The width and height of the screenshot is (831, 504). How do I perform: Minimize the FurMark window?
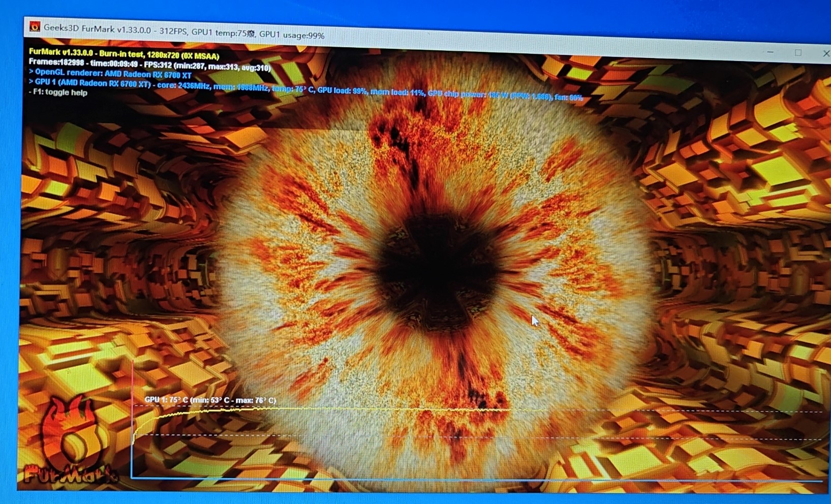771,52
